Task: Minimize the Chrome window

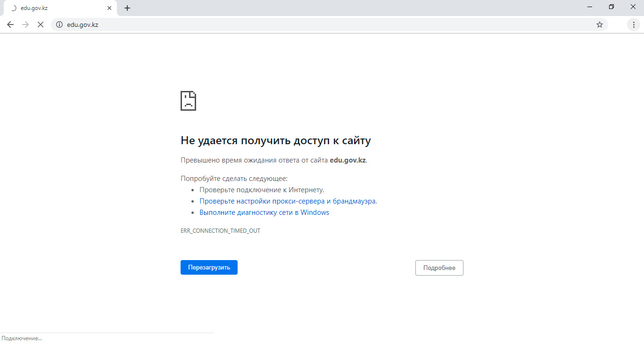Action: click(590, 7)
